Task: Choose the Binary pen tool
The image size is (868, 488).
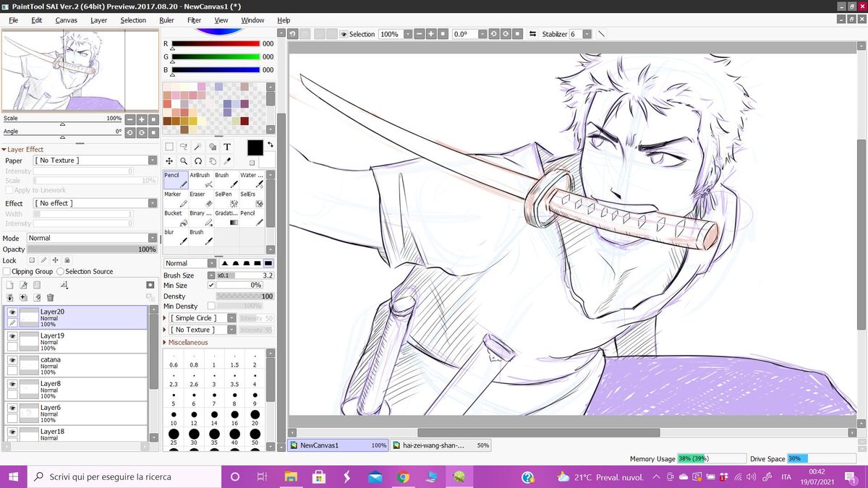Action: (200, 218)
